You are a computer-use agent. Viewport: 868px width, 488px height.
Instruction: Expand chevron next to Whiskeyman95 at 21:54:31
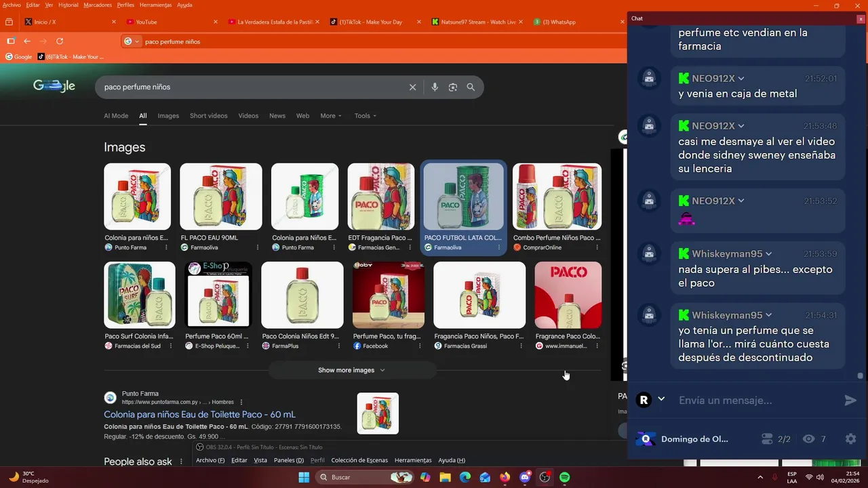[x=768, y=315]
